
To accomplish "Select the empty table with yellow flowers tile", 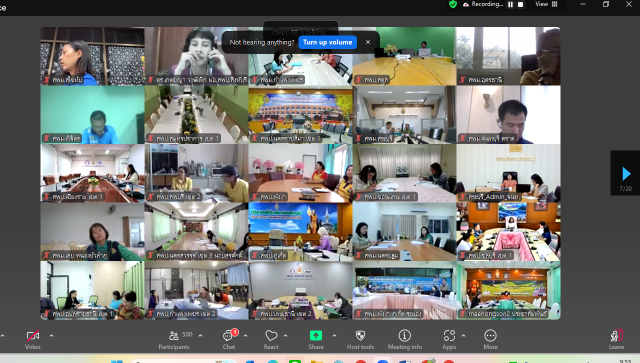I will click(196, 115).
